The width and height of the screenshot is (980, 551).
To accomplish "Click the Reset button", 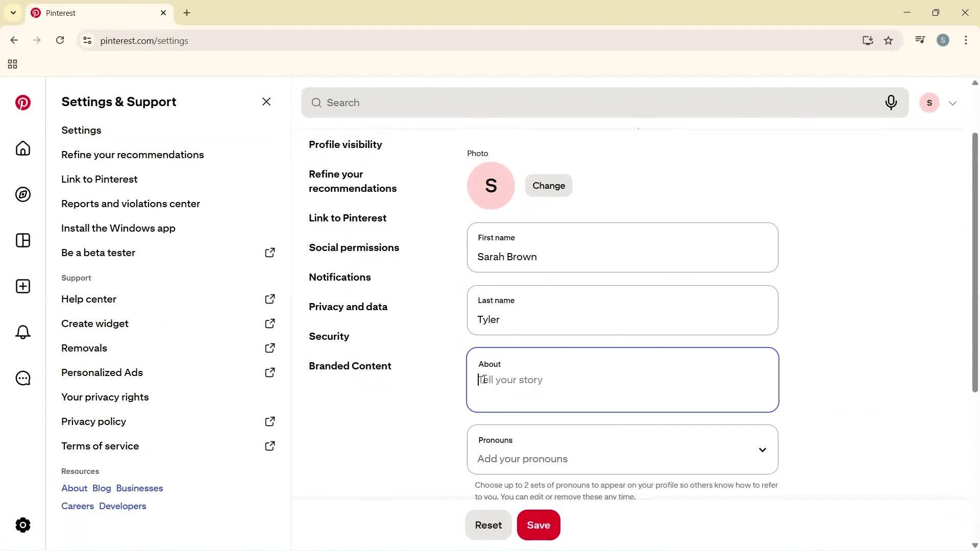I will click(488, 524).
